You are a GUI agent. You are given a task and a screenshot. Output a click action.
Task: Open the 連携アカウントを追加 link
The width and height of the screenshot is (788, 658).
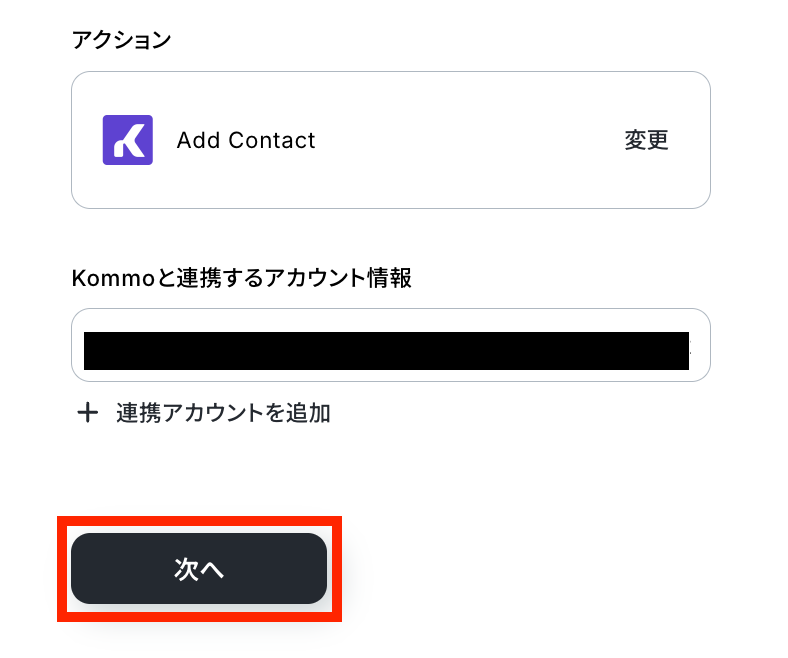coord(223,413)
